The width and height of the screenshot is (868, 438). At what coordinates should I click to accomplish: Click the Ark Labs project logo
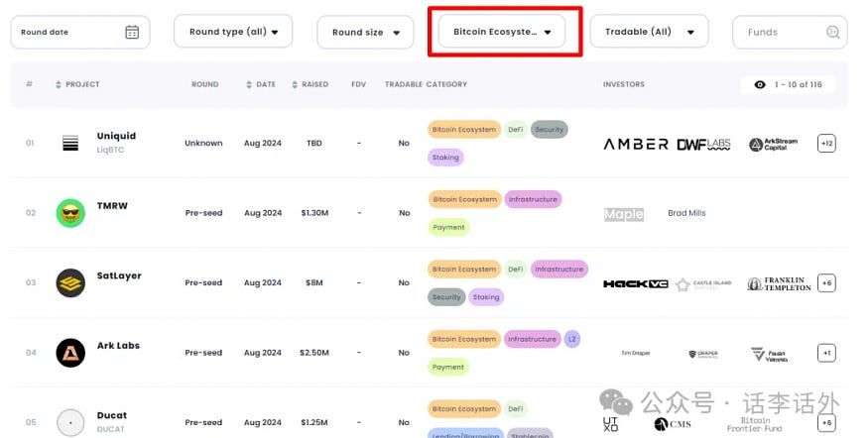[70, 353]
